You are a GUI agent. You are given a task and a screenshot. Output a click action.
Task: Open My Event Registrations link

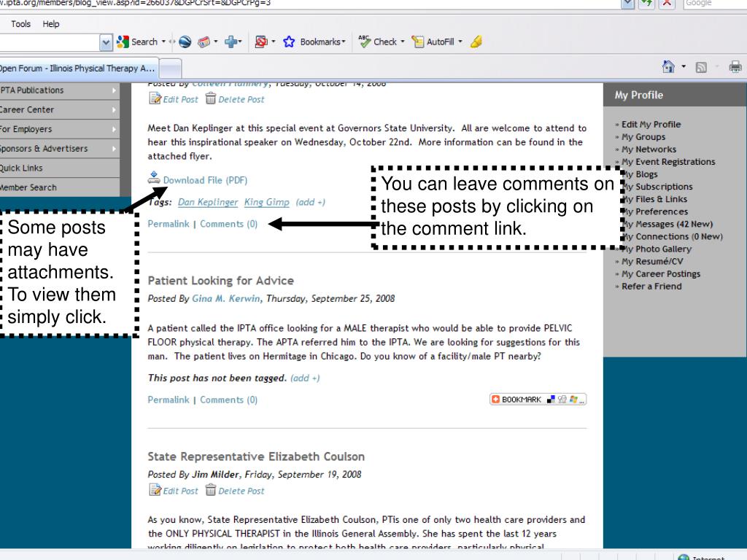pos(668,161)
